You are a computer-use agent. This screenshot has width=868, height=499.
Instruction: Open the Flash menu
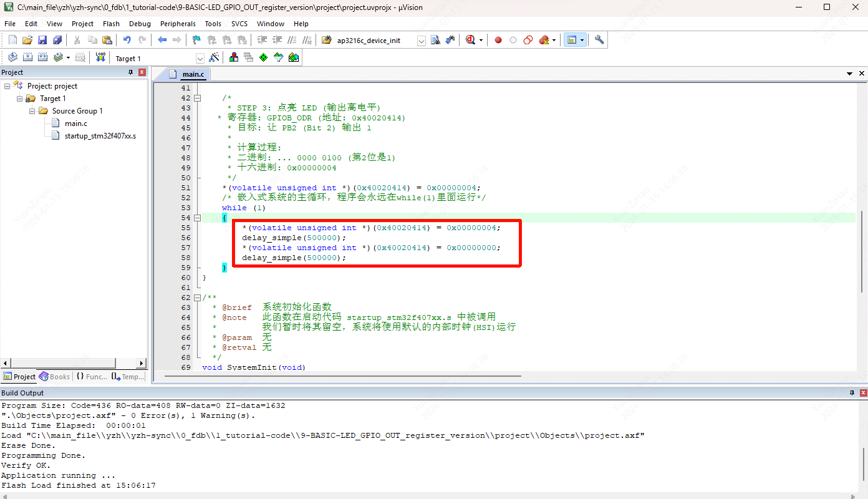click(111, 24)
